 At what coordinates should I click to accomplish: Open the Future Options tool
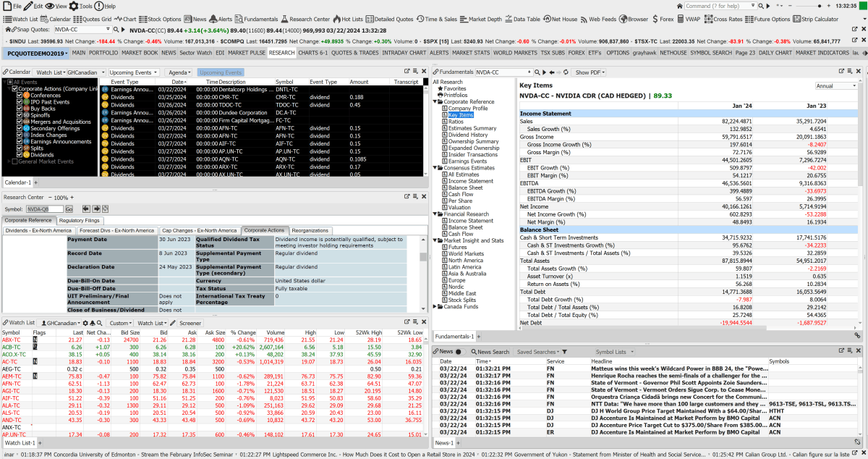(x=768, y=19)
